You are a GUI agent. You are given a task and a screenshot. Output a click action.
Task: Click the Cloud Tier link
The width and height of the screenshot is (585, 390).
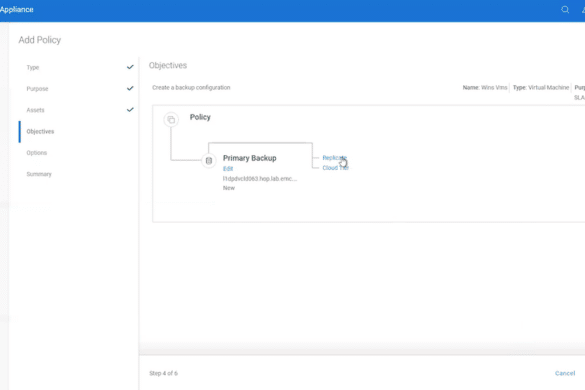coord(335,168)
